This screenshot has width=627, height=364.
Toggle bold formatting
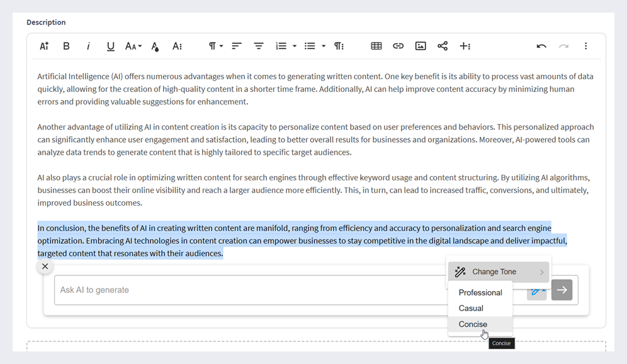click(x=66, y=47)
